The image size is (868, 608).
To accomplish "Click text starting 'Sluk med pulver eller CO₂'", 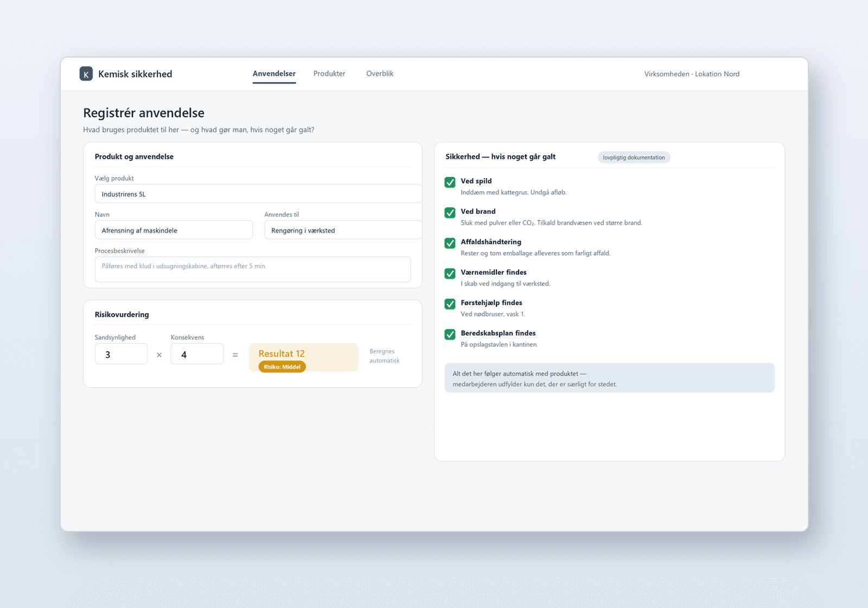I will [551, 223].
